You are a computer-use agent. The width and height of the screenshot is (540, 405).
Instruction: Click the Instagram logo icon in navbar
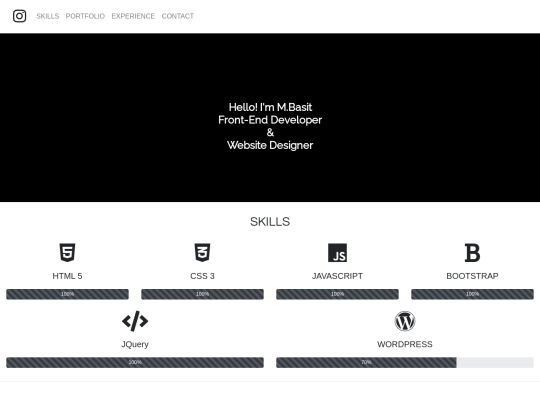(x=19, y=16)
